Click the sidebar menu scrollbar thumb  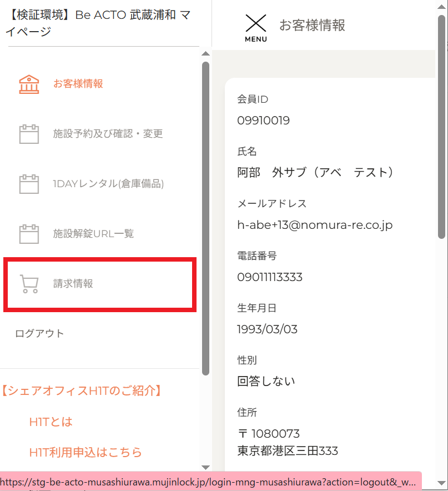(x=205, y=217)
